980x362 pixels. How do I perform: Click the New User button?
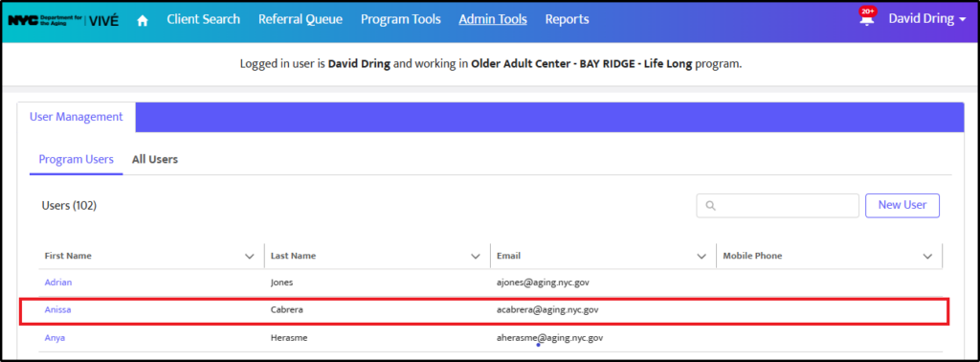coord(902,205)
